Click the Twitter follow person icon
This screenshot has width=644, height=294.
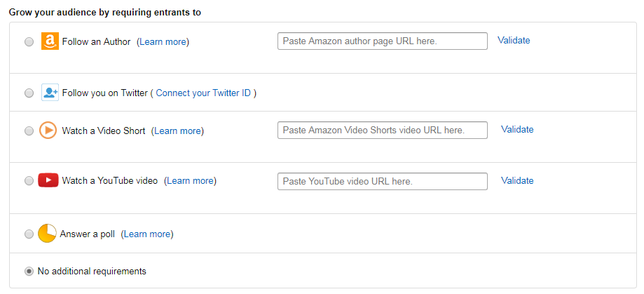click(50, 93)
